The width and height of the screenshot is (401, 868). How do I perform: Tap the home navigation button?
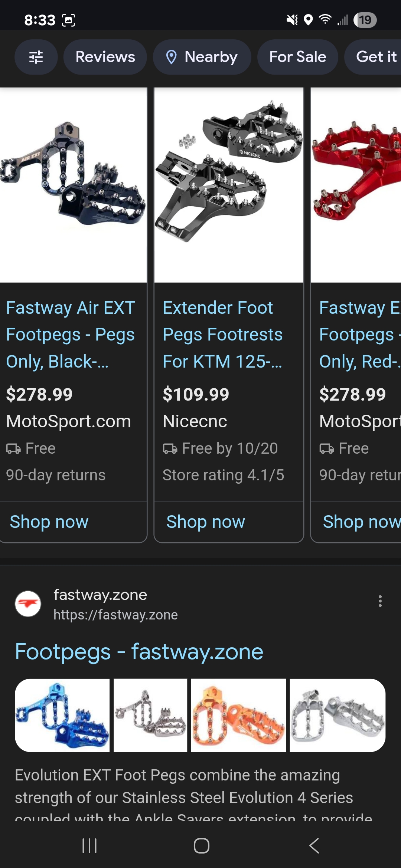point(200,846)
